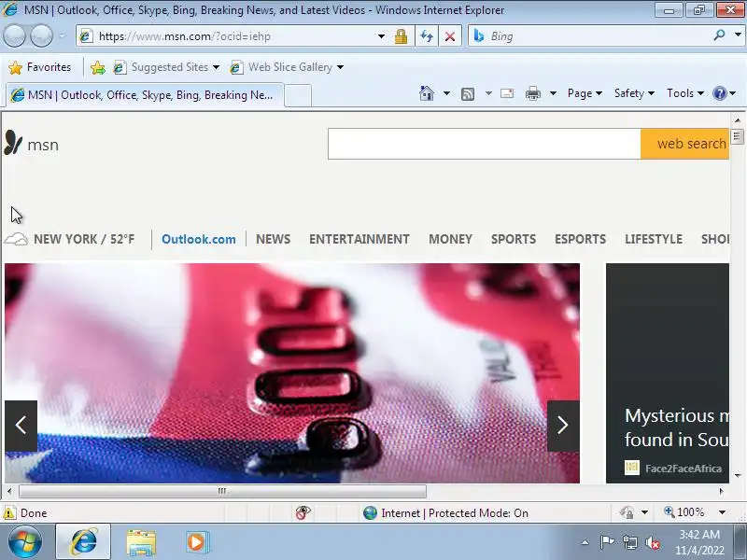Click the red Stop loading icon
The image size is (747, 560).
pos(449,36)
